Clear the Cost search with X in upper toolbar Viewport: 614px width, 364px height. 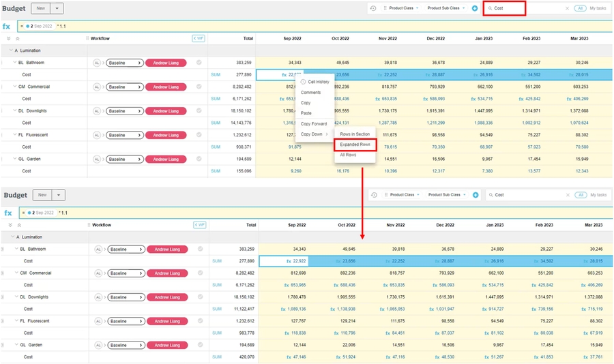pyautogui.click(x=567, y=8)
